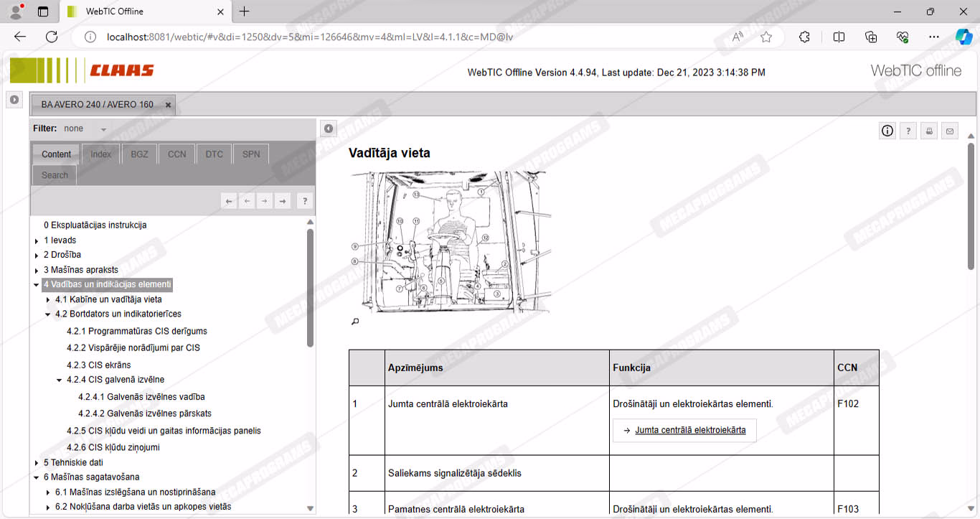Click the vehicle cab diagram image
980x519 pixels.
(x=450, y=242)
